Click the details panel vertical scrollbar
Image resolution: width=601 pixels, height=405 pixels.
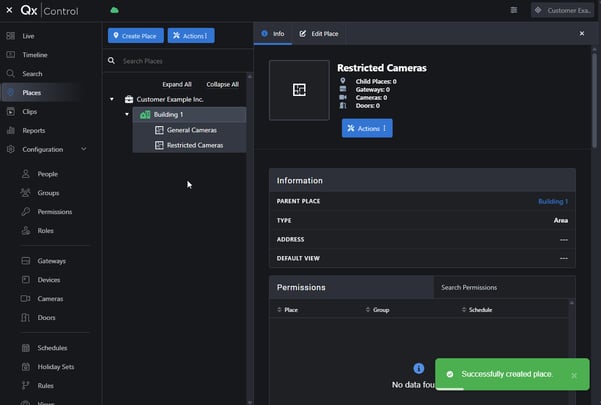point(594,100)
